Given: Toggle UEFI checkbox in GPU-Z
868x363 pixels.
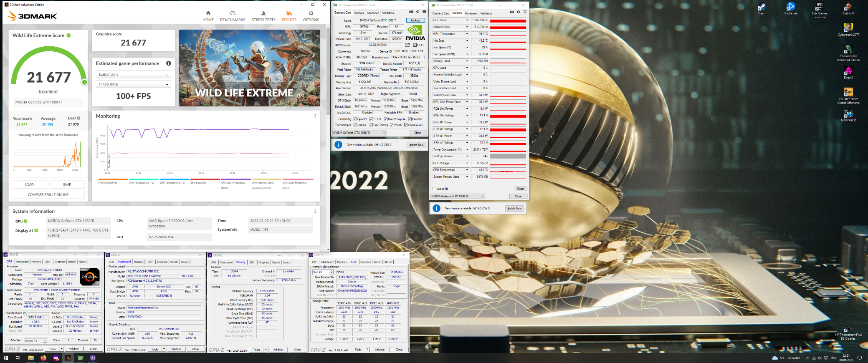Looking at the screenshot, I should coord(415,45).
